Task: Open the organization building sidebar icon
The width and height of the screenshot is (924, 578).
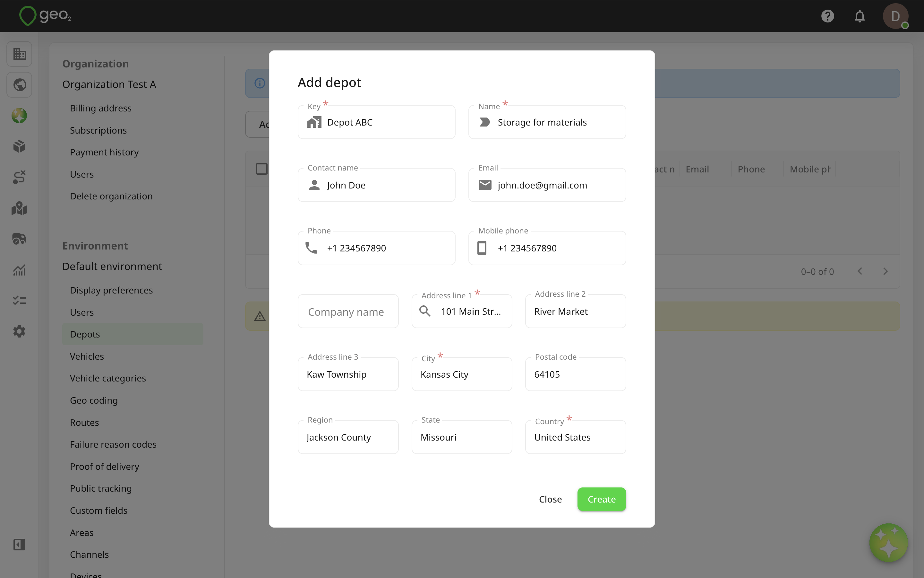Action: point(20,54)
